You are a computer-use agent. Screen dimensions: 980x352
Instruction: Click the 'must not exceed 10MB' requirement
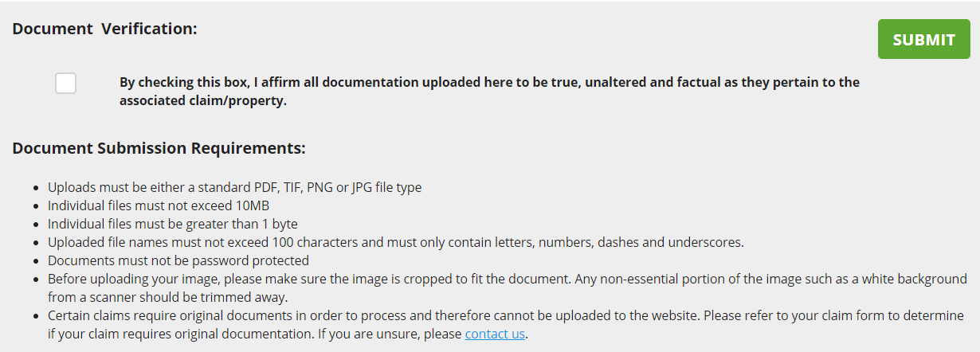click(x=159, y=205)
